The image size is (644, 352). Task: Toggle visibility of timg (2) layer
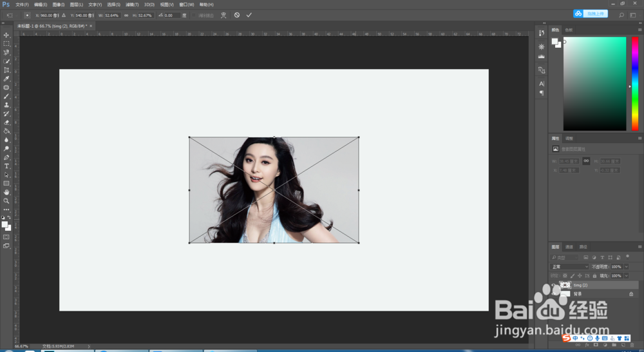pos(554,285)
